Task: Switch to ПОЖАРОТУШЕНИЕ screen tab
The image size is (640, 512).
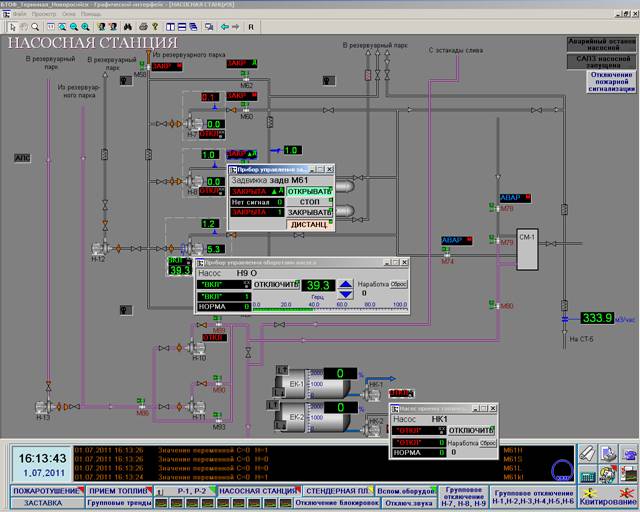Action: pyautogui.click(x=47, y=491)
